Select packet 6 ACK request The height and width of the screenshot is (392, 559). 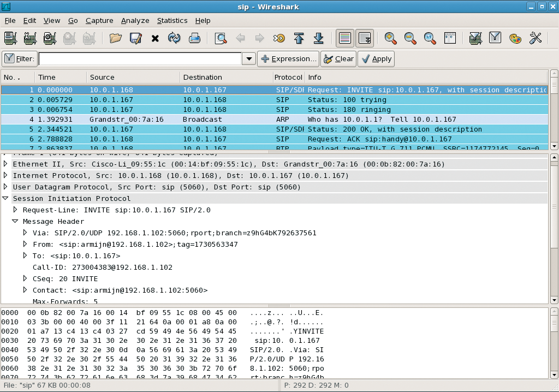tap(274, 139)
